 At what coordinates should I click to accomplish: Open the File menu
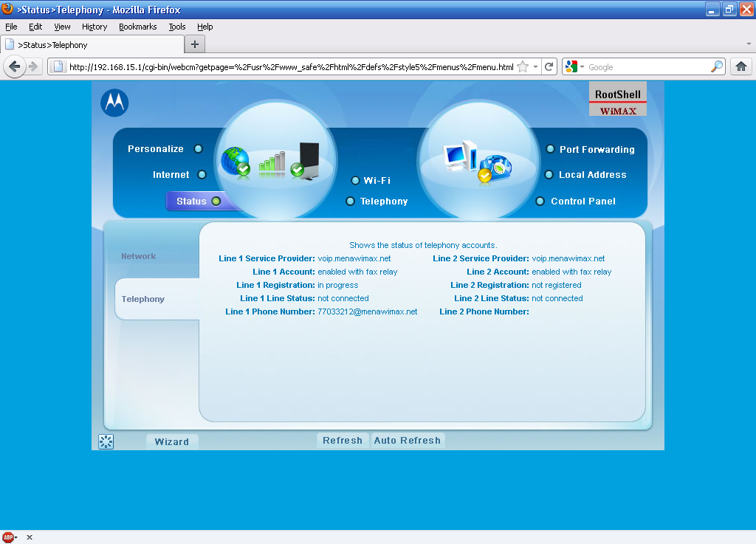pos(11,27)
